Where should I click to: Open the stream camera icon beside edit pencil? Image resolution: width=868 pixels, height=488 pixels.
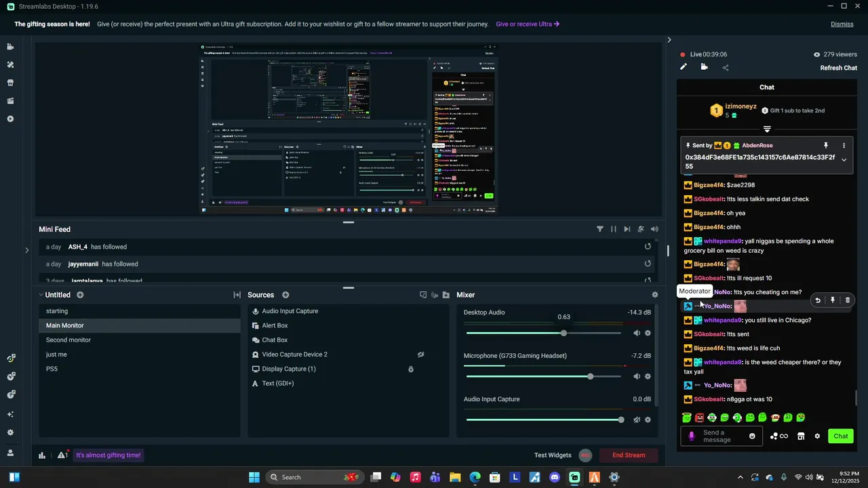coord(704,67)
